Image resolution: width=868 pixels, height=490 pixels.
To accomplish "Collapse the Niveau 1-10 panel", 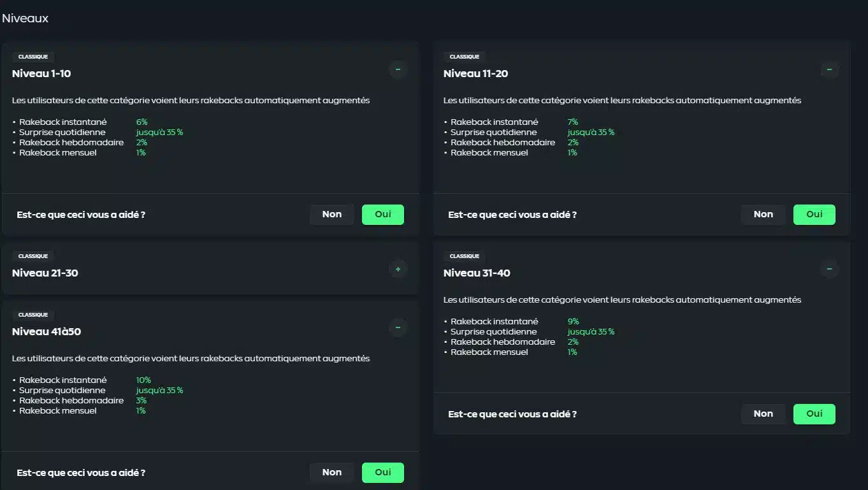I will click(x=398, y=69).
